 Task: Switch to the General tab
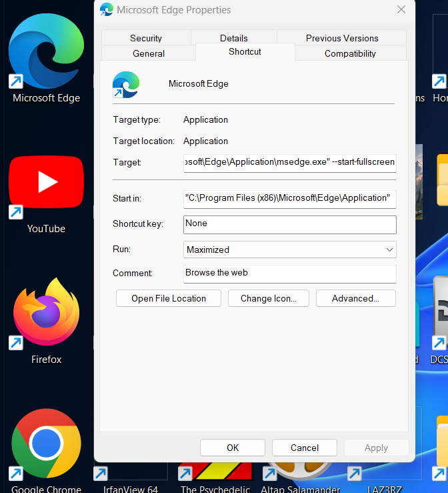tap(149, 53)
